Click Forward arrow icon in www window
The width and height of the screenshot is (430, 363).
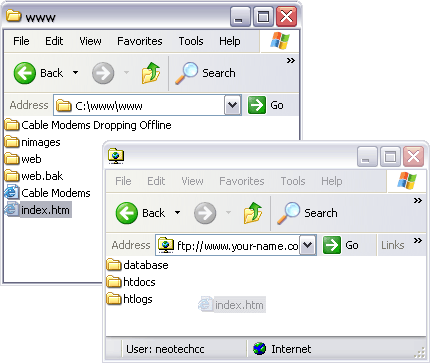point(103,73)
